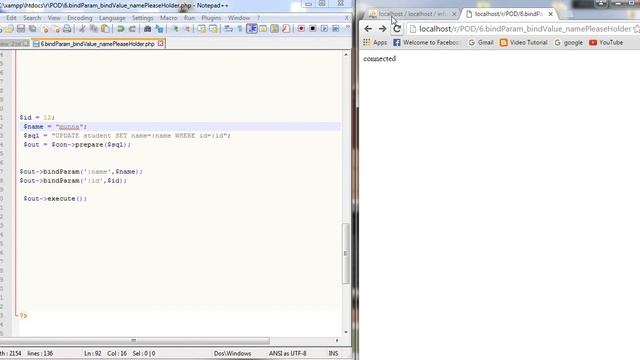Viewport: 640px width, 360px height.
Task: Click the Playback macro icon
Action: click(x=324, y=29)
